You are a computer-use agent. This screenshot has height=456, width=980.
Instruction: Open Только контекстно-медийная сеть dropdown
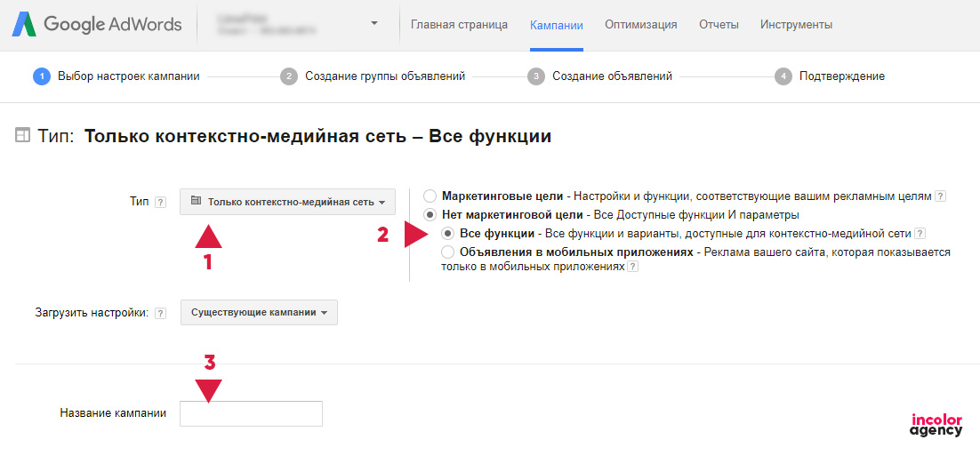[287, 202]
